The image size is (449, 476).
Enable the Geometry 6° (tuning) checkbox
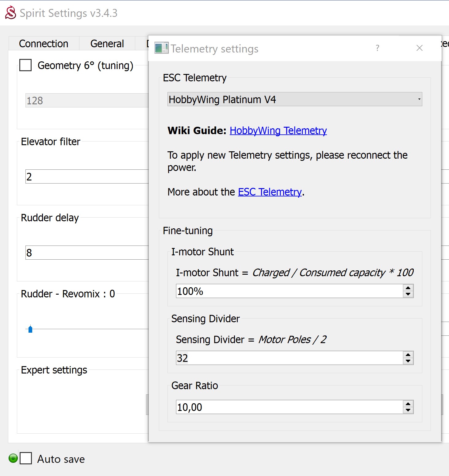tap(25, 65)
